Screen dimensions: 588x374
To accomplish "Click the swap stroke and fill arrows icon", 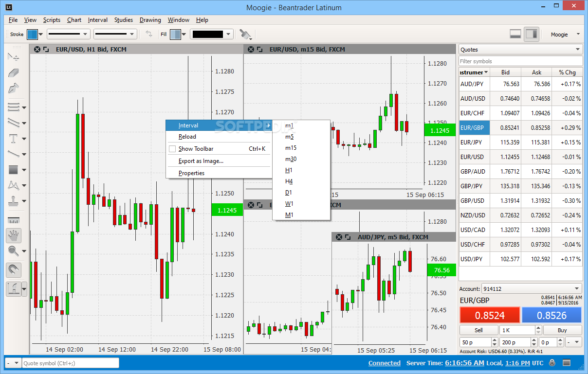I will 149,34.
